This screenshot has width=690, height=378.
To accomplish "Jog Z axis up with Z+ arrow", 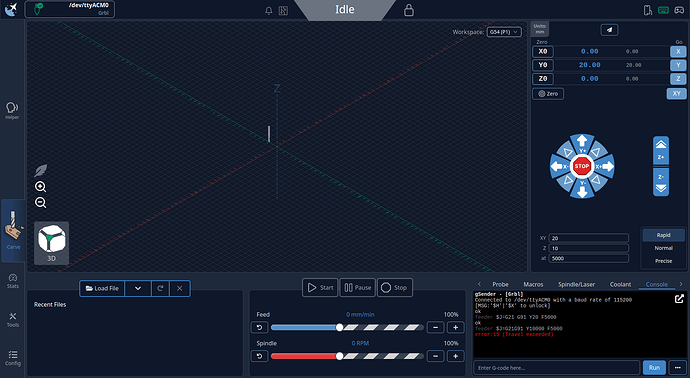I will pos(661,150).
